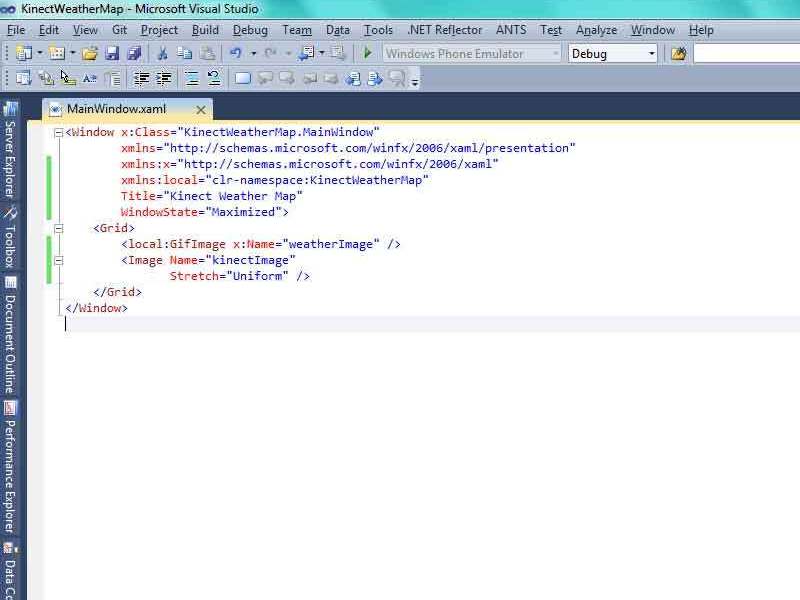Open the .NET Reflector menu
The image size is (800, 600).
click(x=444, y=30)
